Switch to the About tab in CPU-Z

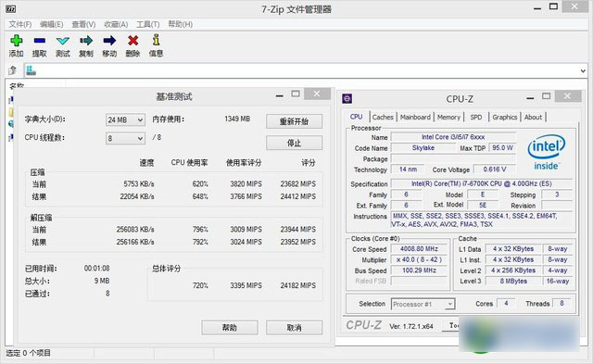(x=533, y=118)
